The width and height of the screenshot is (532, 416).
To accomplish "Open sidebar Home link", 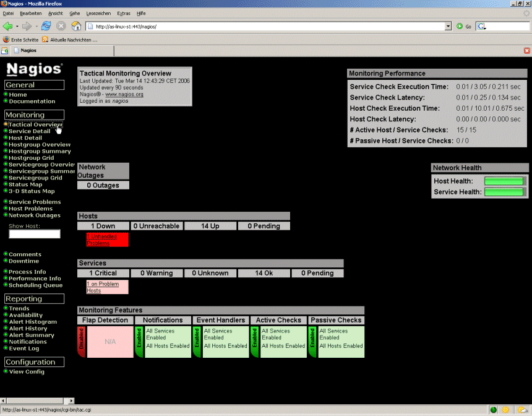I will click(x=18, y=95).
